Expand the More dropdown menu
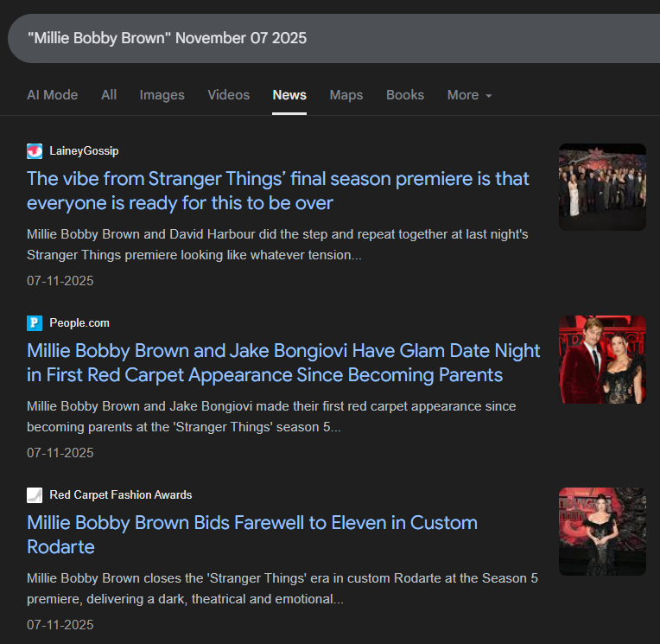 point(469,95)
